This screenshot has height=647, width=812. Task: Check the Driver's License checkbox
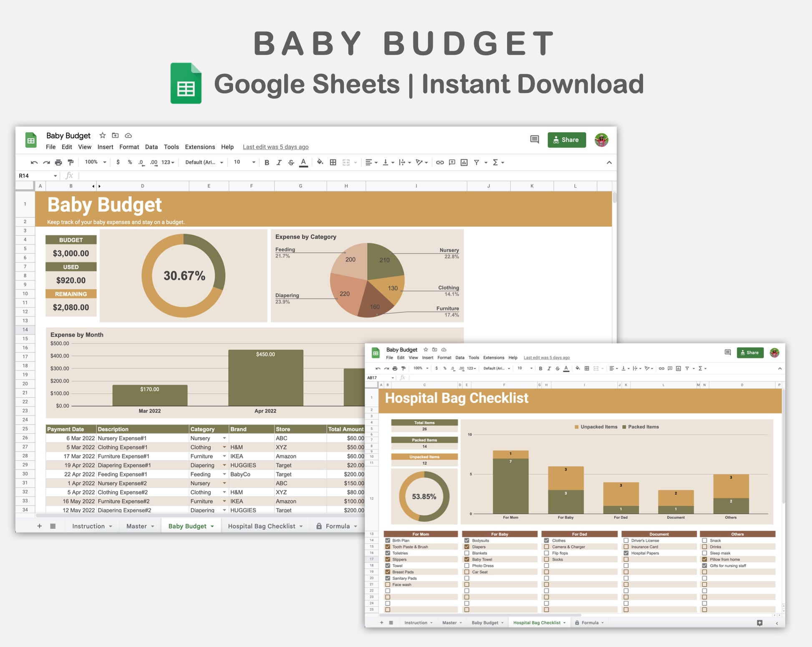click(626, 540)
